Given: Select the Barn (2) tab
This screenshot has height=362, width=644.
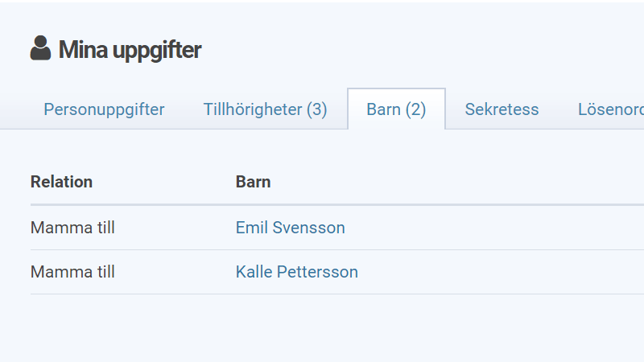Looking at the screenshot, I should tap(396, 109).
